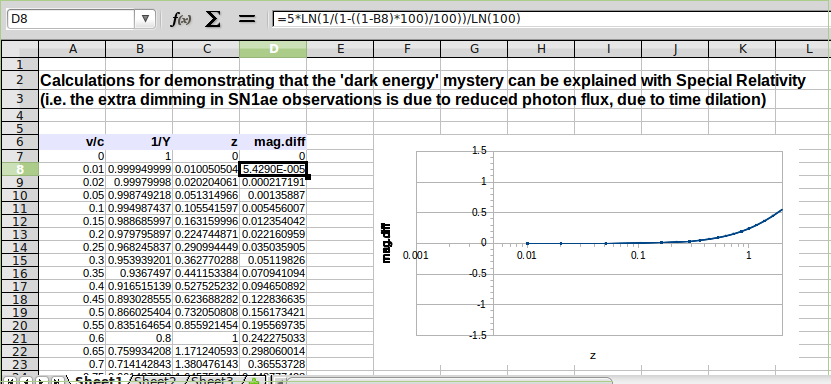
Task: Click cell with value 0.010050504
Action: click(x=206, y=169)
